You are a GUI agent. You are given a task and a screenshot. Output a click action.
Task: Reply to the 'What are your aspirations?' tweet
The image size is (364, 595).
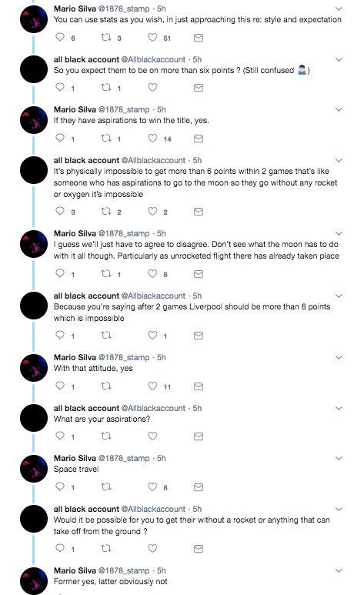(x=60, y=436)
